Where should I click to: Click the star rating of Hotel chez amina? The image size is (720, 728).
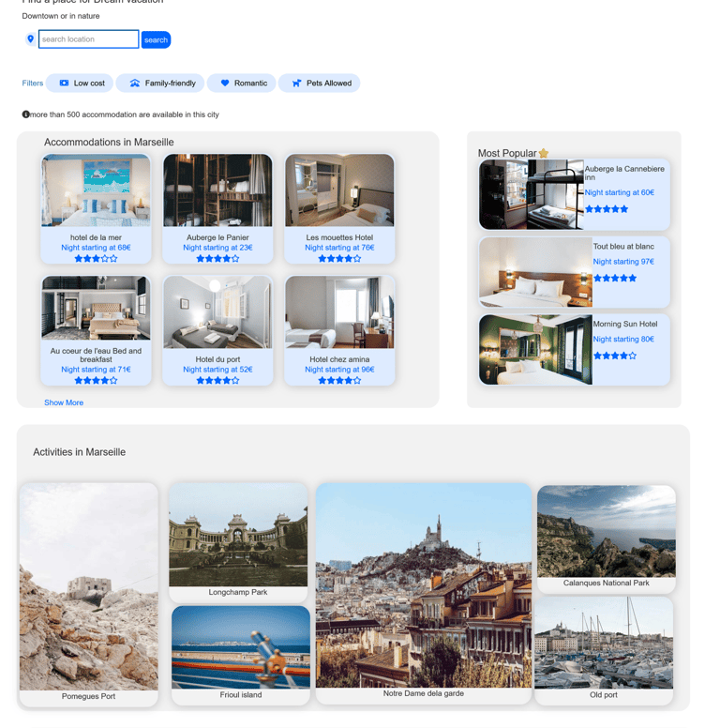pos(339,380)
